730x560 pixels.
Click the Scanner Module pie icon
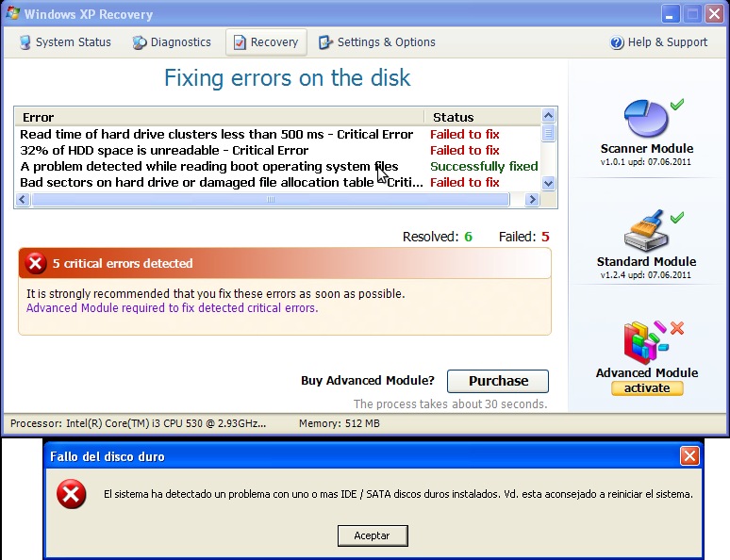coord(646,118)
